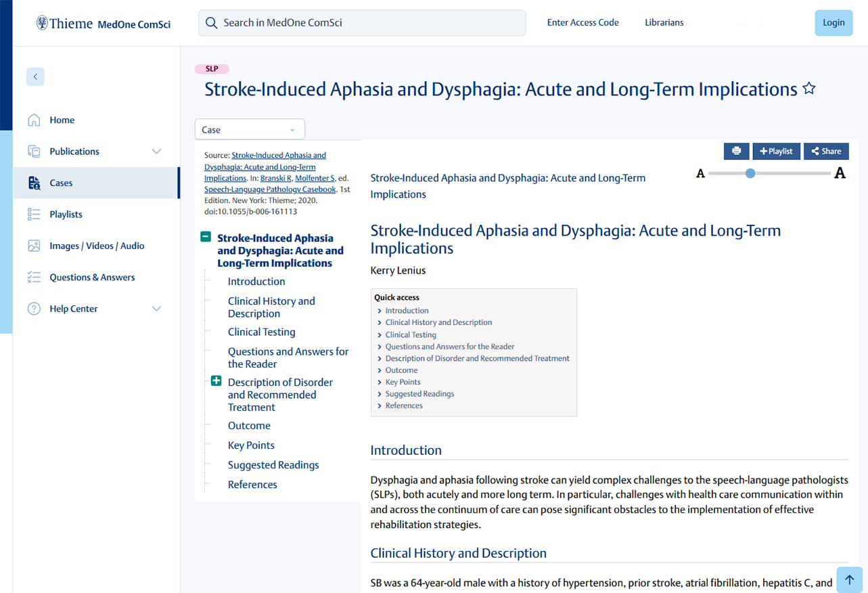868x593 pixels.
Task: Select Enter Access Code
Action: point(583,22)
